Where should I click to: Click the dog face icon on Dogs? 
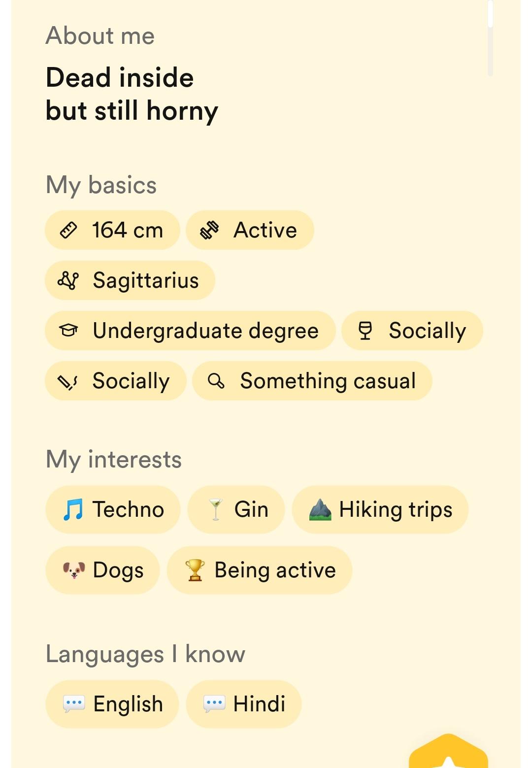tap(74, 570)
